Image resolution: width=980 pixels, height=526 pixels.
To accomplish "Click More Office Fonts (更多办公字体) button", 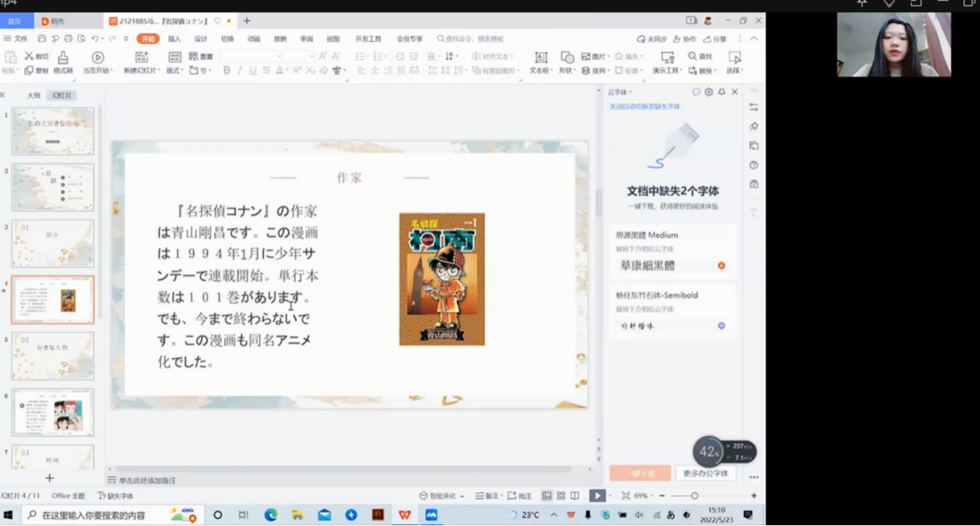I will click(705, 473).
